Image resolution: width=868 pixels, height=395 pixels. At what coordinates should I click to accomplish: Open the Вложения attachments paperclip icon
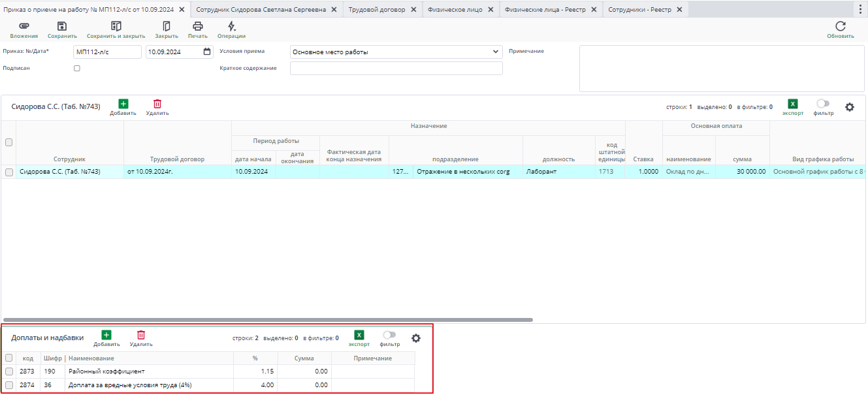pos(24,27)
